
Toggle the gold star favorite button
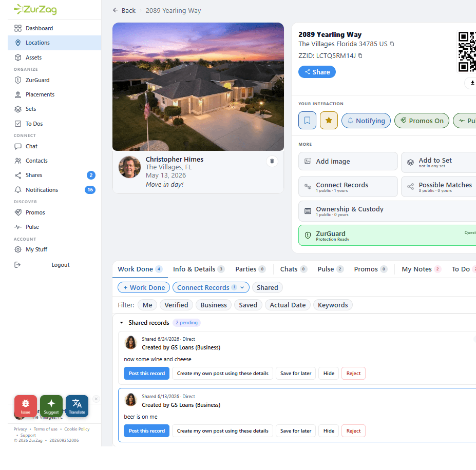tap(329, 121)
